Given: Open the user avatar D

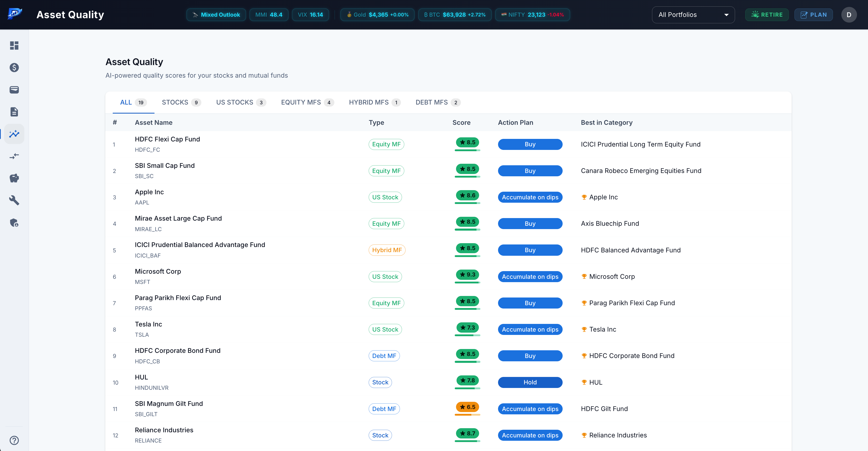Looking at the screenshot, I should point(849,15).
